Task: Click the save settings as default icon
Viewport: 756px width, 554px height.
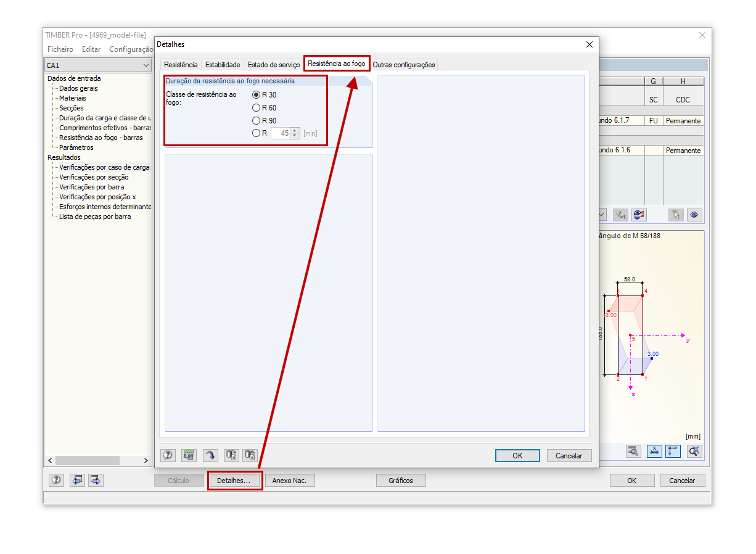Action: pyautogui.click(x=250, y=455)
